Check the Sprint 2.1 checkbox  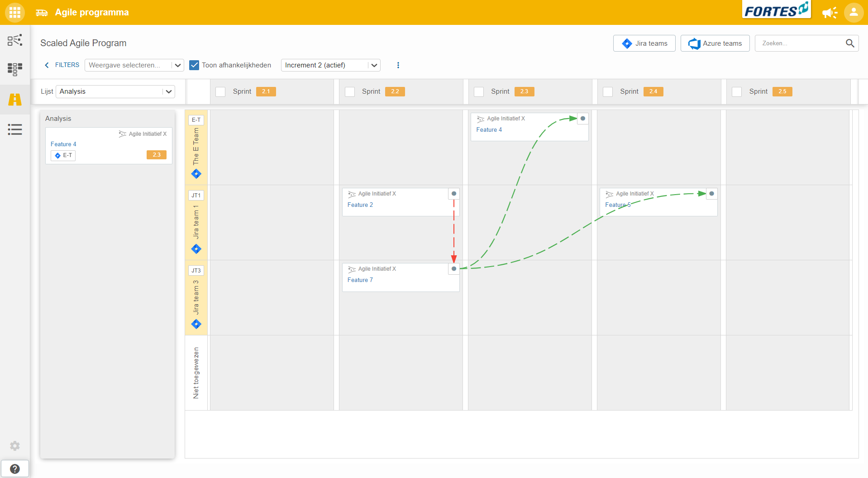pos(220,91)
